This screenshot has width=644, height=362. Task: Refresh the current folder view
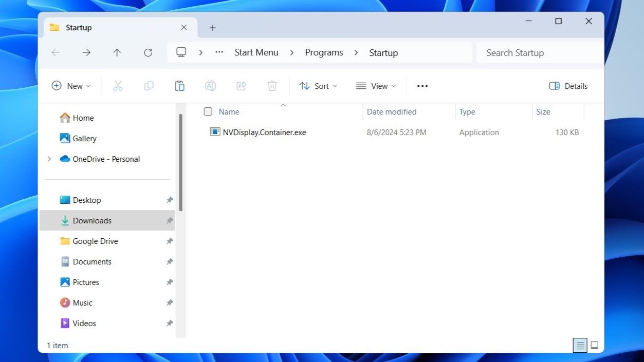coord(148,52)
